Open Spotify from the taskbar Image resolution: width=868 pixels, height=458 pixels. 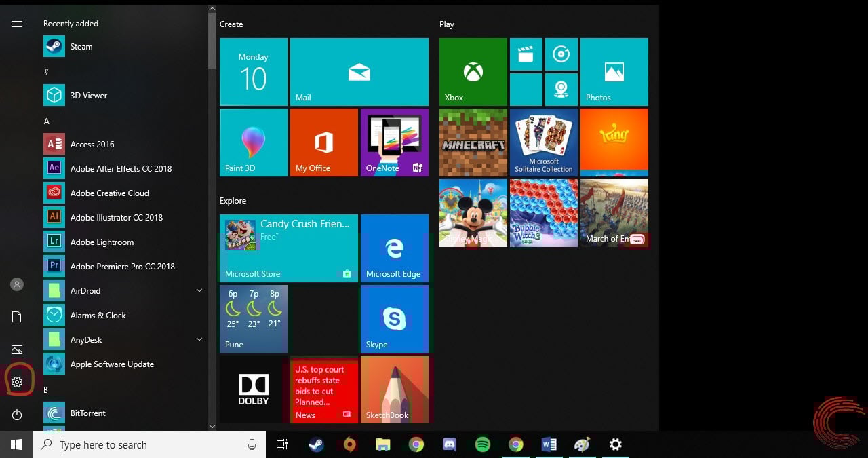[x=483, y=444]
